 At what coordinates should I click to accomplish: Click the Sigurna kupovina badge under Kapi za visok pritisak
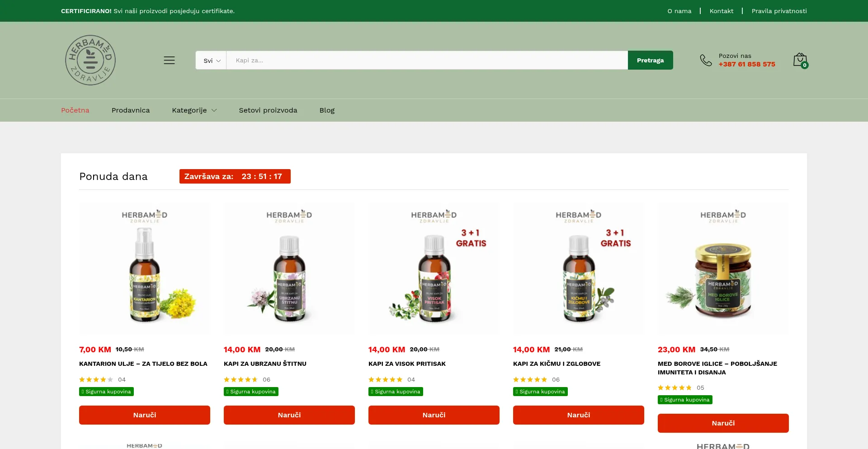[x=396, y=392]
